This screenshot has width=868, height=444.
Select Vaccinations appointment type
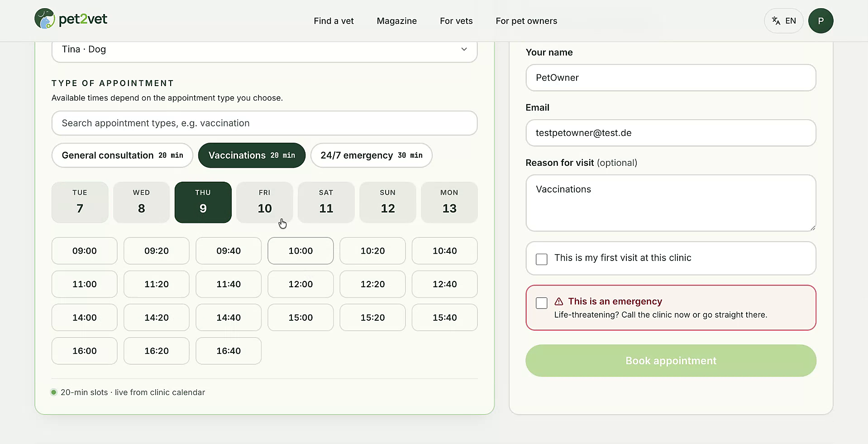252,155
